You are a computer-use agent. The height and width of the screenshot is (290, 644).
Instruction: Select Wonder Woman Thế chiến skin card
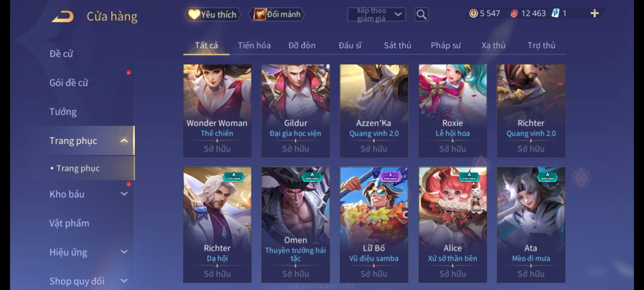pos(217,111)
